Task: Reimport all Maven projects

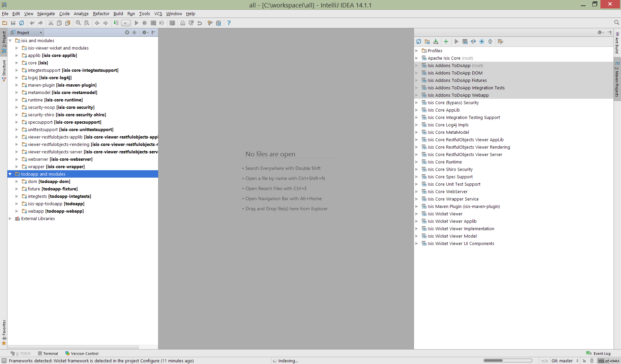Action: point(419,41)
